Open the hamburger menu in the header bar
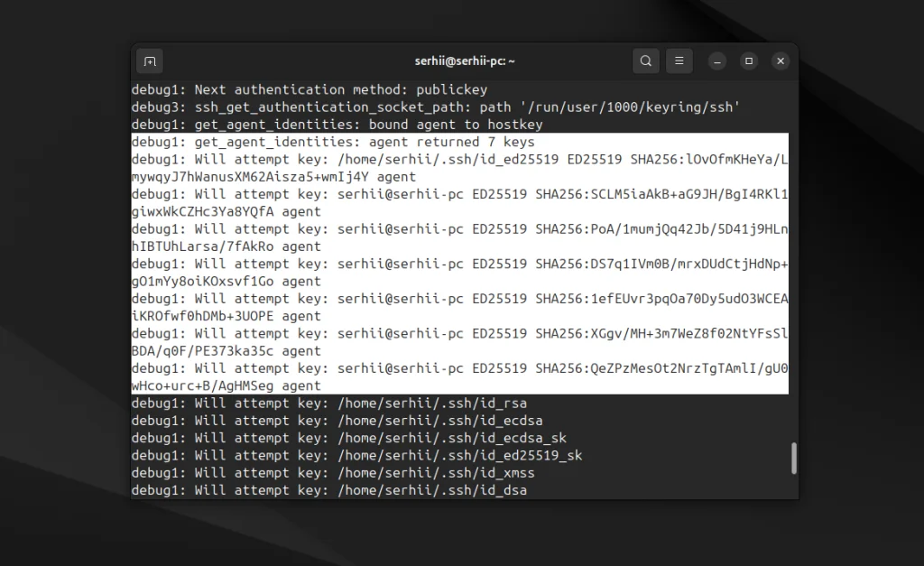 pyautogui.click(x=679, y=60)
